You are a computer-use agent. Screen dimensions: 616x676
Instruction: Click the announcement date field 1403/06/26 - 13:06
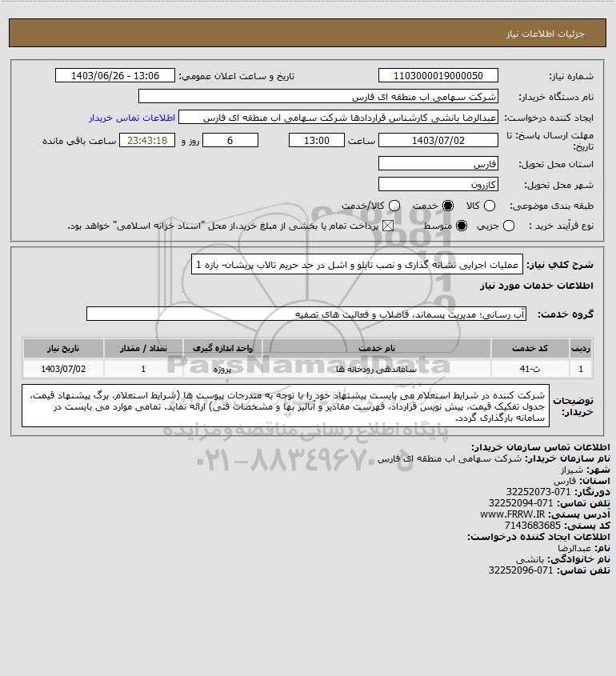pos(115,75)
